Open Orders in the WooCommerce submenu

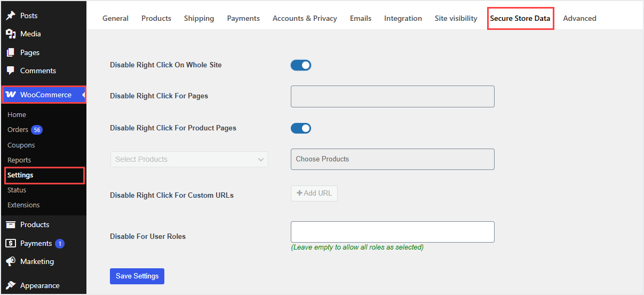pyautogui.click(x=18, y=130)
